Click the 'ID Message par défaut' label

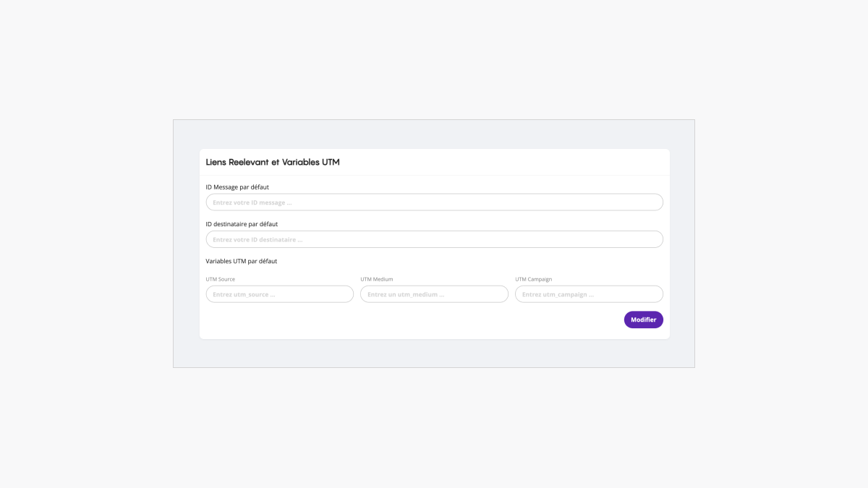(x=237, y=187)
